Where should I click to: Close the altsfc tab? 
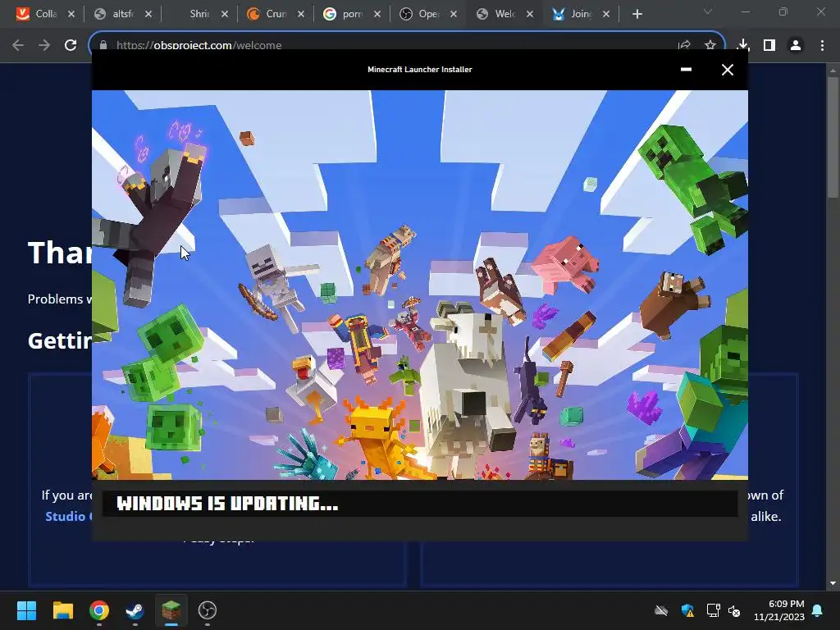tap(148, 15)
